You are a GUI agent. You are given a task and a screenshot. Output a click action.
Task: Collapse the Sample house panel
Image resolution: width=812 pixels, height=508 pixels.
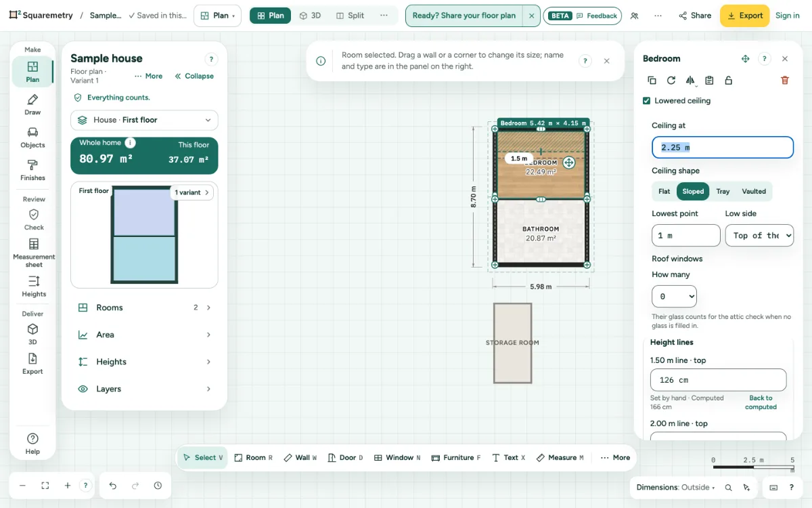[x=194, y=76]
